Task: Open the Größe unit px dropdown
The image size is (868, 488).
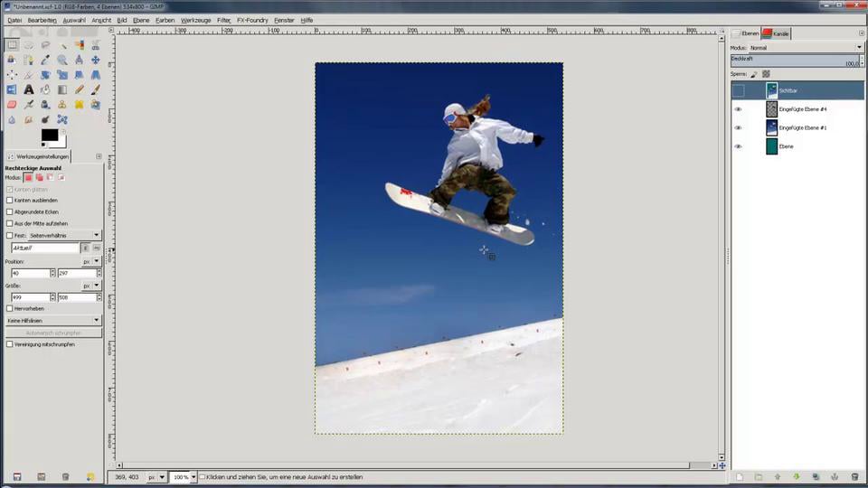Action: (x=90, y=286)
